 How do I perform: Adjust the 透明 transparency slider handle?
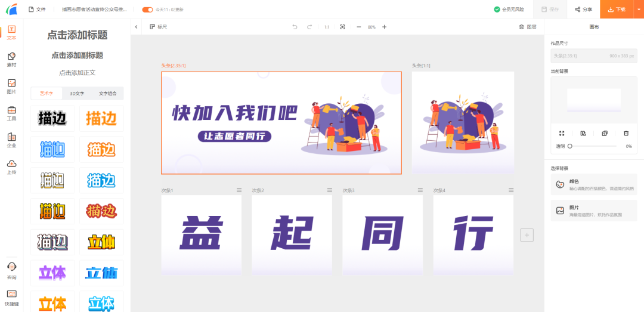(x=569, y=146)
